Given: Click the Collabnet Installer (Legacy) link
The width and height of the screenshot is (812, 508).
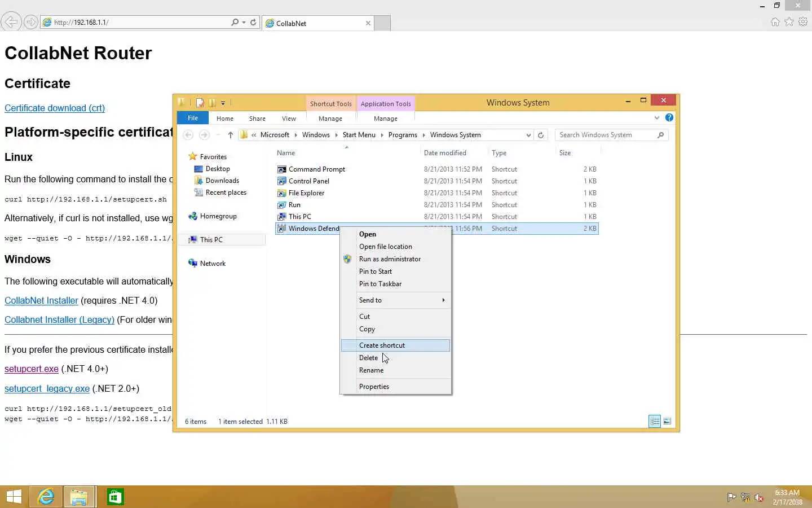Looking at the screenshot, I should 59,320.
